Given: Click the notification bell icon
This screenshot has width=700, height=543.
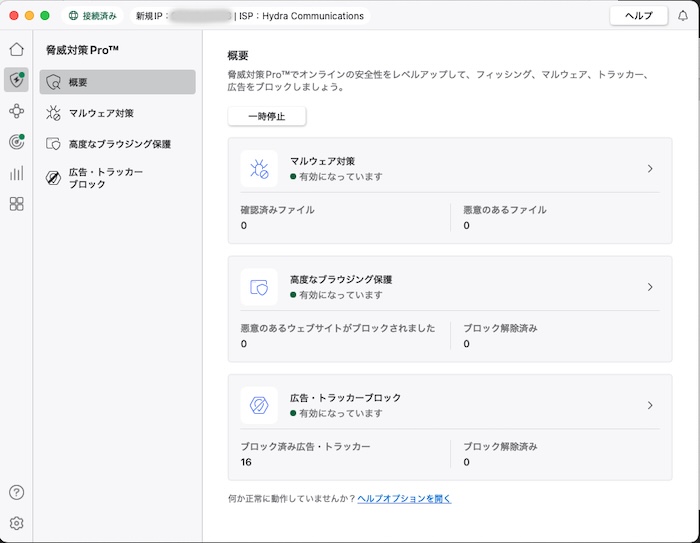Looking at the screenshot, I should (x=683, y=16).
